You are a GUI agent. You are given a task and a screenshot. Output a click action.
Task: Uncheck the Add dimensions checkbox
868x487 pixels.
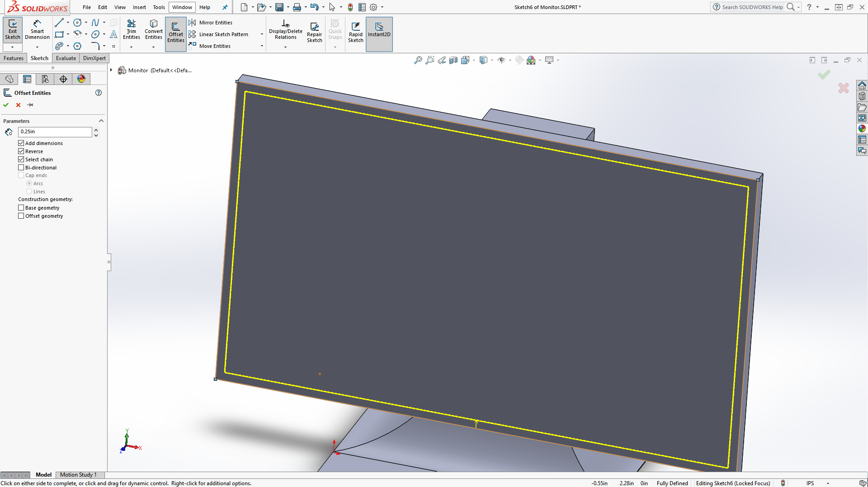pos(21,143)
